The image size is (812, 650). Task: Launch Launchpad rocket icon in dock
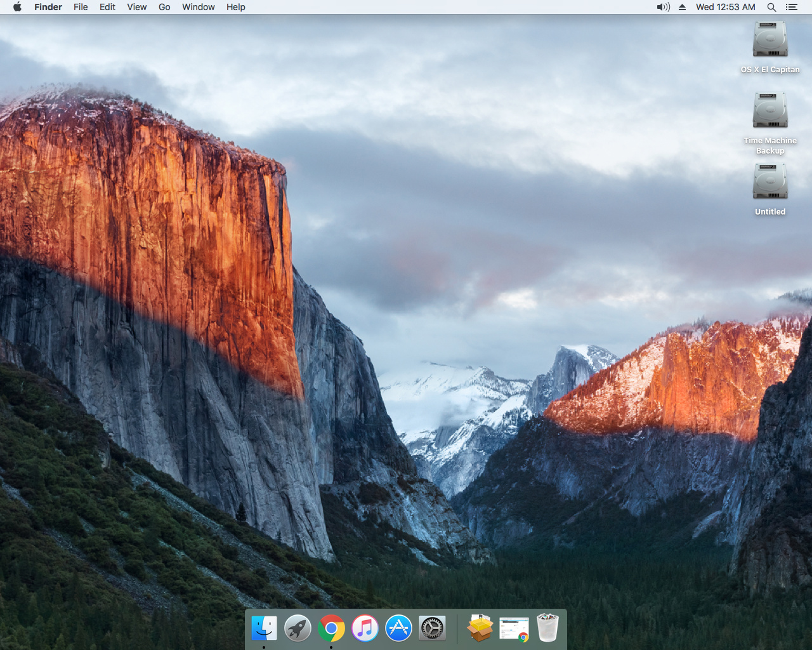(x=298, y=628)
